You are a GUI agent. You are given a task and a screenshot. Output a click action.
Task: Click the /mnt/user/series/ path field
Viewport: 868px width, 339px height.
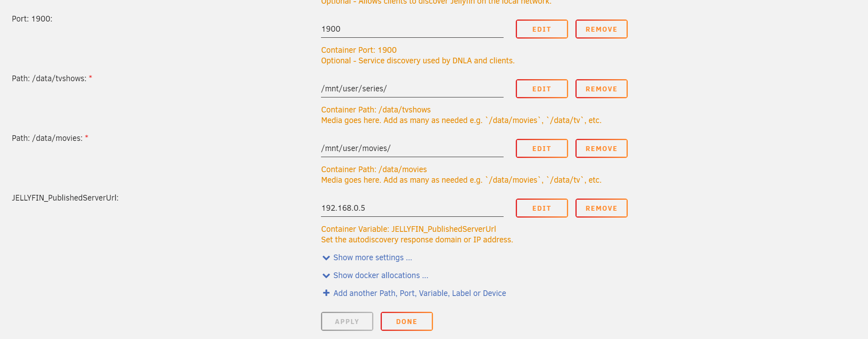[x=412, y=89]
